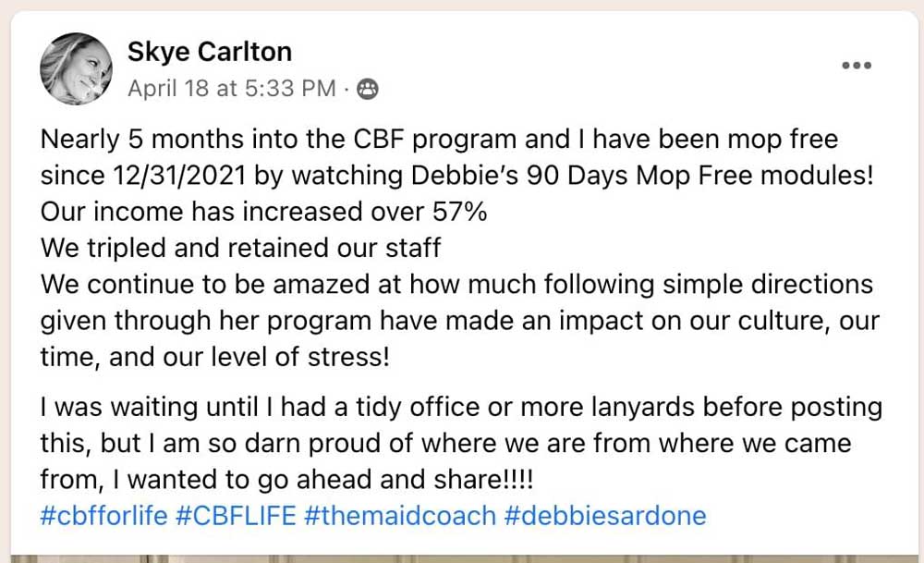
Task: Open Skye Carlton's profile picture
Action: click(75, 69)
